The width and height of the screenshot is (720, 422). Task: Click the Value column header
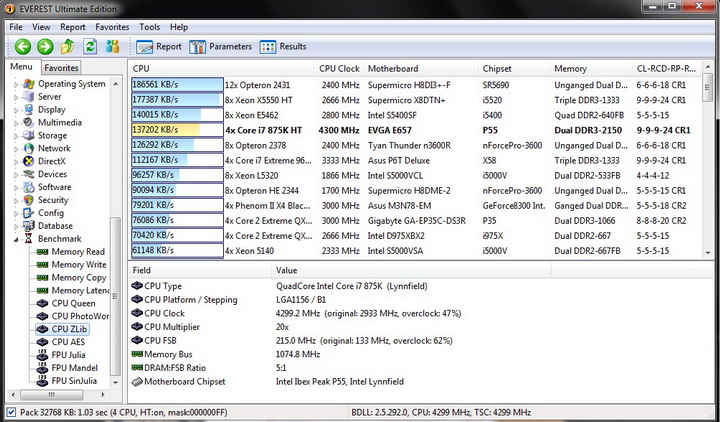pos(411,270)
